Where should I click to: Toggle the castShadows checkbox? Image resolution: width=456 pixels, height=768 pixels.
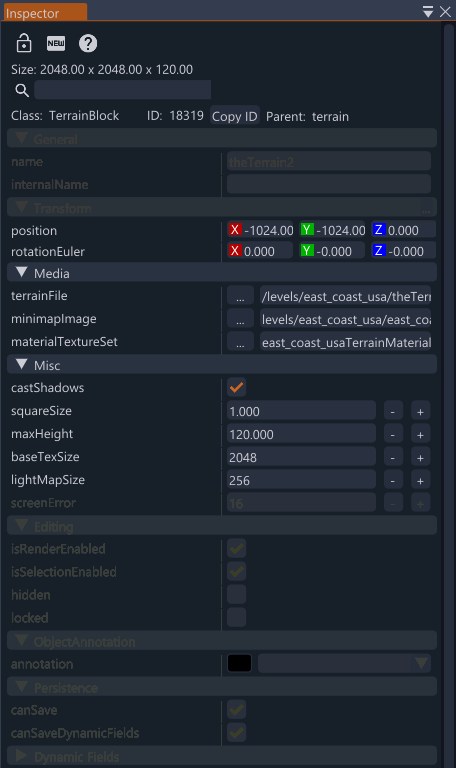tap(237, 387)
